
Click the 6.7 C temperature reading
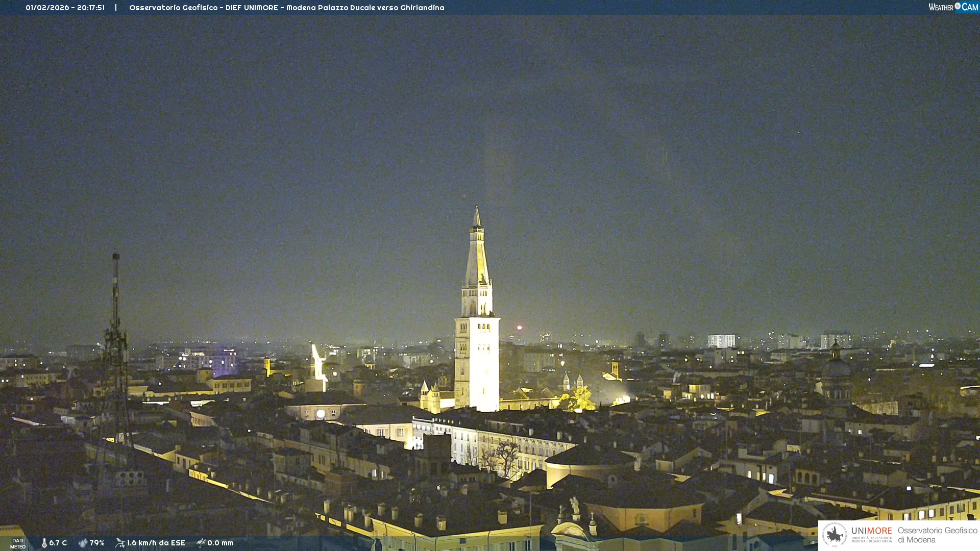(58, 543)
